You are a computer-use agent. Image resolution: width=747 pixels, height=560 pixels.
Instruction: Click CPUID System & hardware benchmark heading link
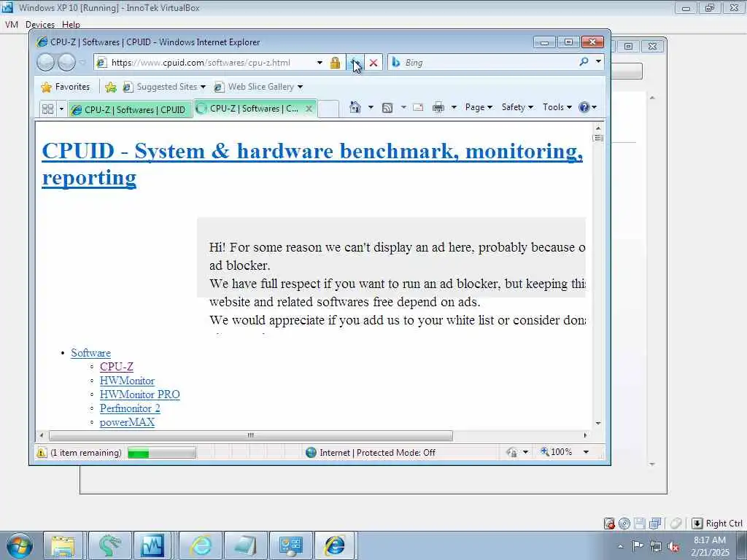pyautogui.click(x=312, y=164)
